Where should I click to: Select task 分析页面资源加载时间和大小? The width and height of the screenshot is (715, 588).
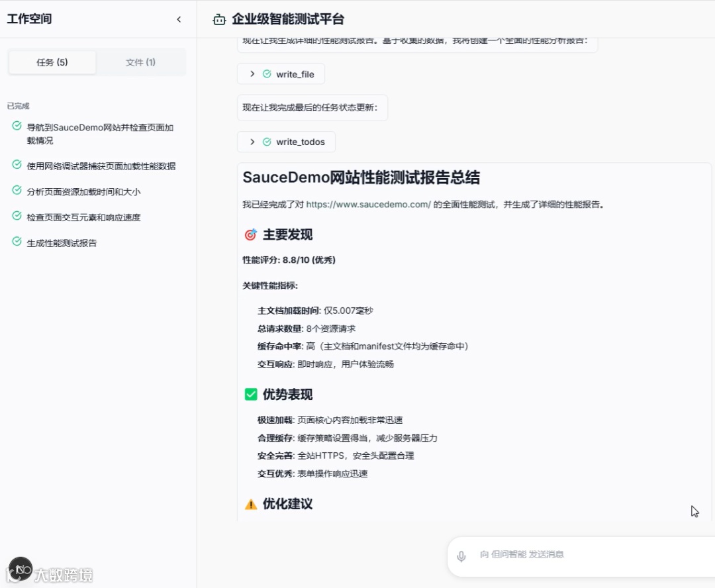83,191
